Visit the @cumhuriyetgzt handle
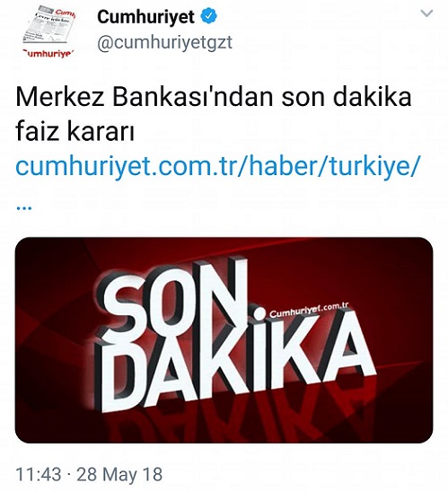448x492 pixels. [x=164, y=42]
